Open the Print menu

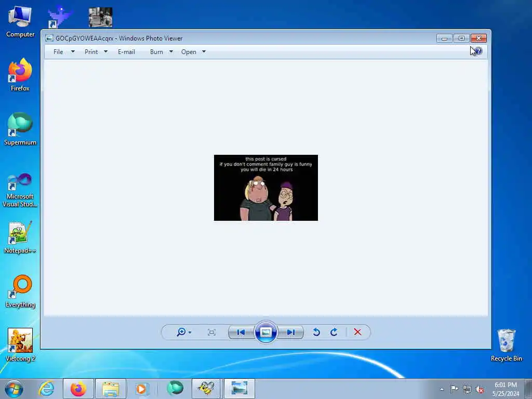pyautogui.click(x=91, y=52)
